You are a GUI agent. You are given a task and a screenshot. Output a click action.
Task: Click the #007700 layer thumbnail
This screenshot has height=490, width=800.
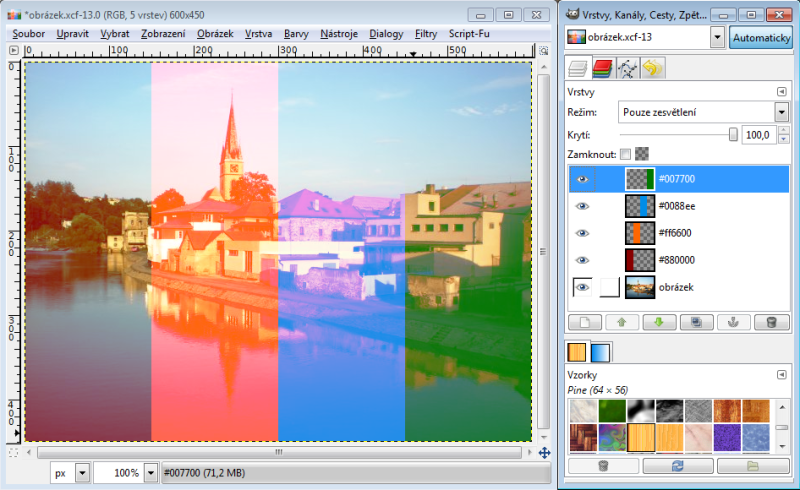(x=640, y=179)
